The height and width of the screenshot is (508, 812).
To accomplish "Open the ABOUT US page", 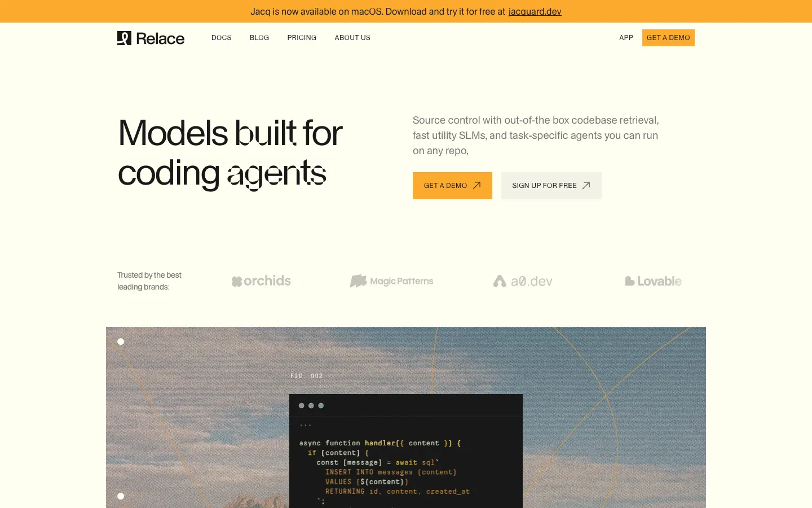I will pos(352,38).
